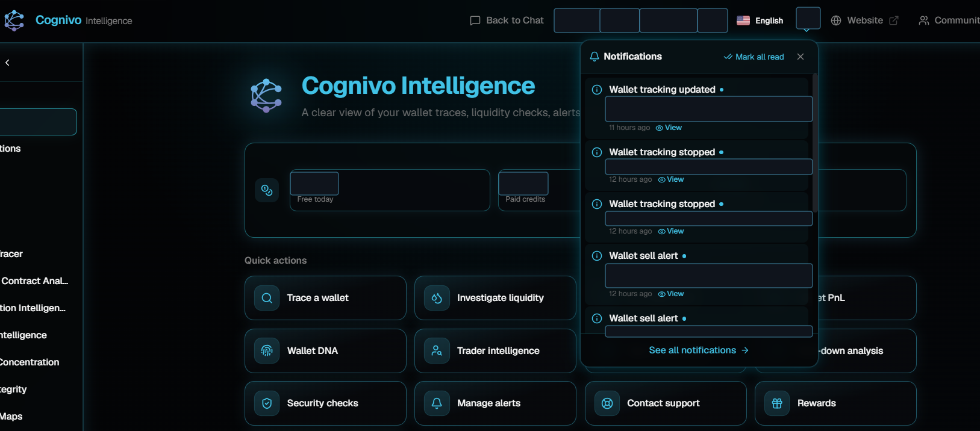Open Wallet DNA quick action
The width and height of the screenshot is (980, 431).
325,351
